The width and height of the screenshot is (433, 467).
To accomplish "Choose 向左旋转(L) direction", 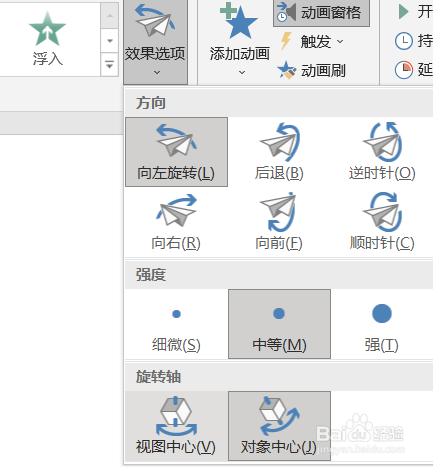I will [176, 152].
